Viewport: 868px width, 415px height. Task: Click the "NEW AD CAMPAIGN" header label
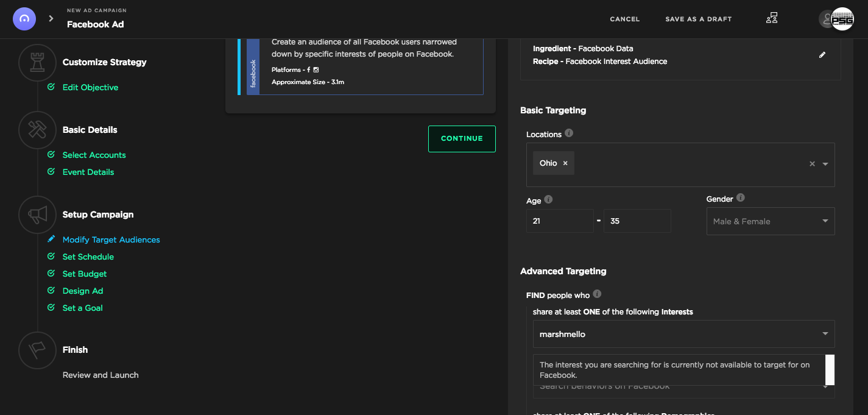[97, 11]
